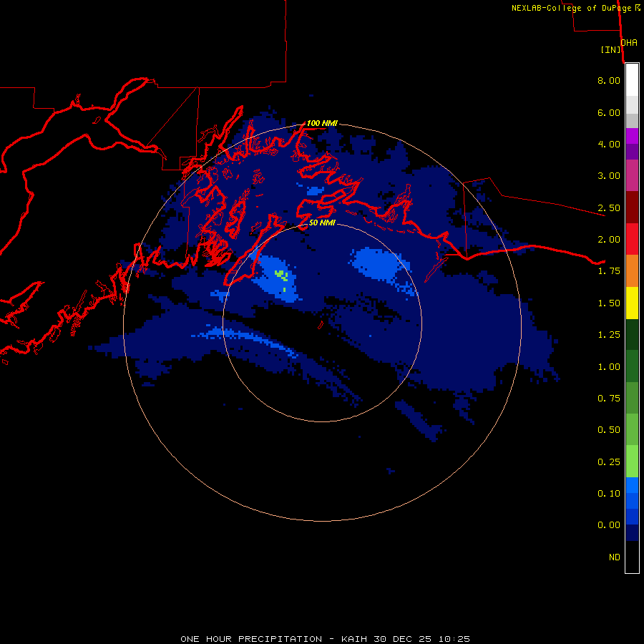
Task: Click the orange color band on scale
Action: pos(632,271)
